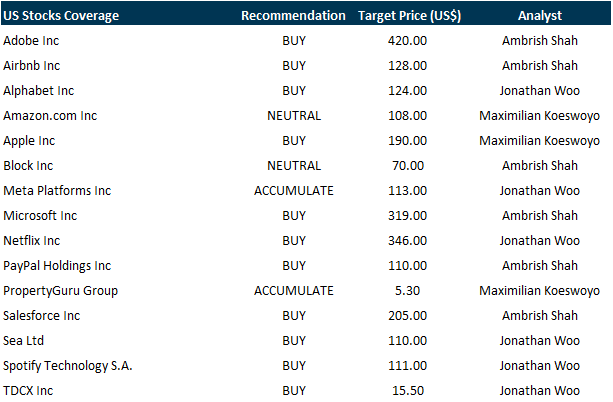Select the Analyst column header
This screenshot has height=402, width=613.
pyautogui.click(x=538, y=16)
